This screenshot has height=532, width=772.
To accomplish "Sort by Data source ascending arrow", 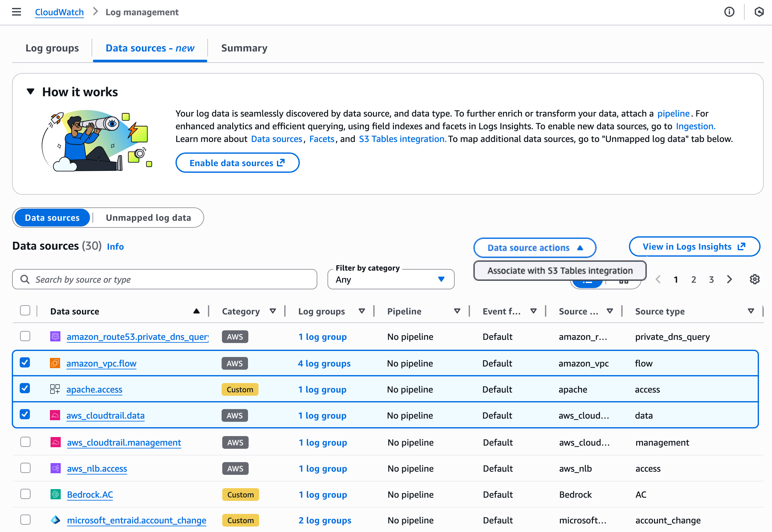I will tap(196, 311).
